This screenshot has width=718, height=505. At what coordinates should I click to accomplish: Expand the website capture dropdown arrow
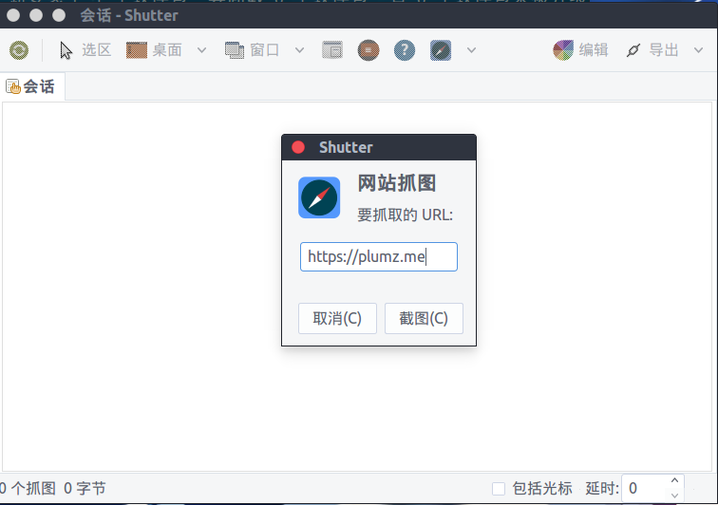click(472, 50)
